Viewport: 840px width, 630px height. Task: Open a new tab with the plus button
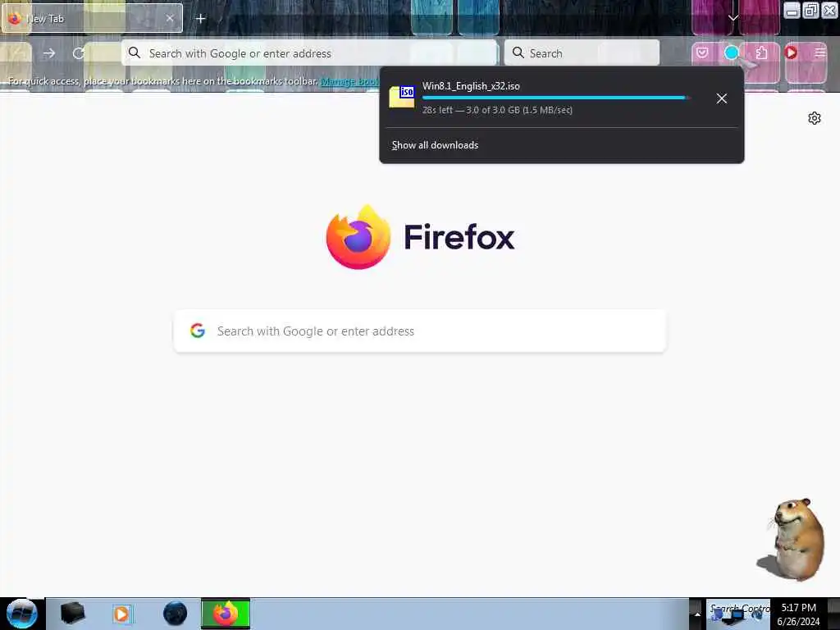pyautogui.click(x=200, y=19)
